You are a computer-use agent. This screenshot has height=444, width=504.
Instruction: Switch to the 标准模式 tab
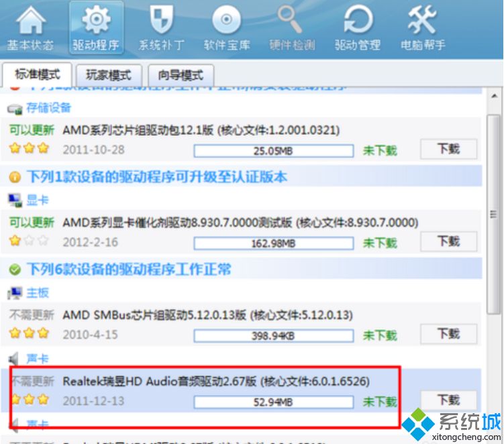point(38,74)
